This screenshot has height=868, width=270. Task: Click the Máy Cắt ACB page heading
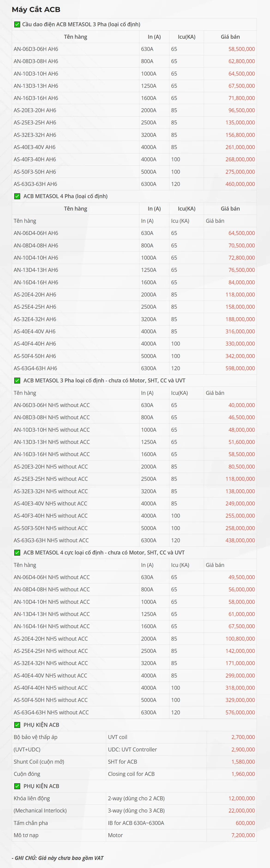[x=36, y=9]
